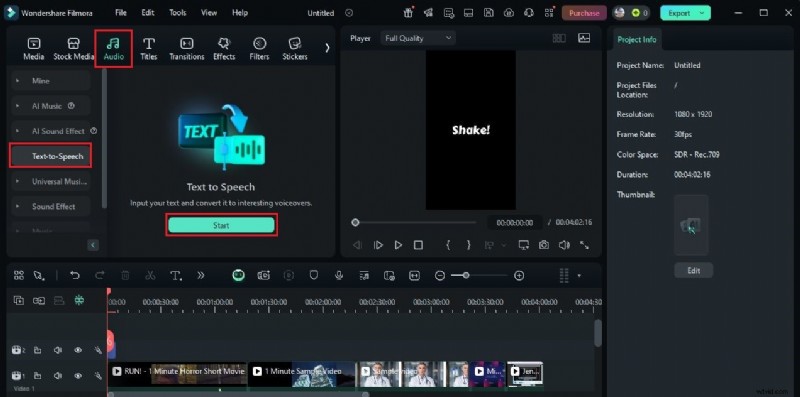The image size is (800, 397).
Task: Zoom out timeline with minus button
Action: (440, 276)
